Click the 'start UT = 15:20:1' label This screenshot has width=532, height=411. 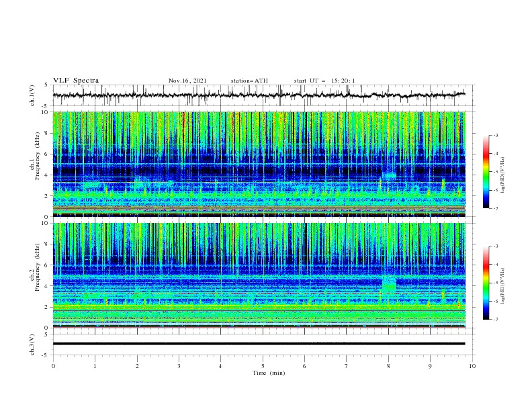324,81
